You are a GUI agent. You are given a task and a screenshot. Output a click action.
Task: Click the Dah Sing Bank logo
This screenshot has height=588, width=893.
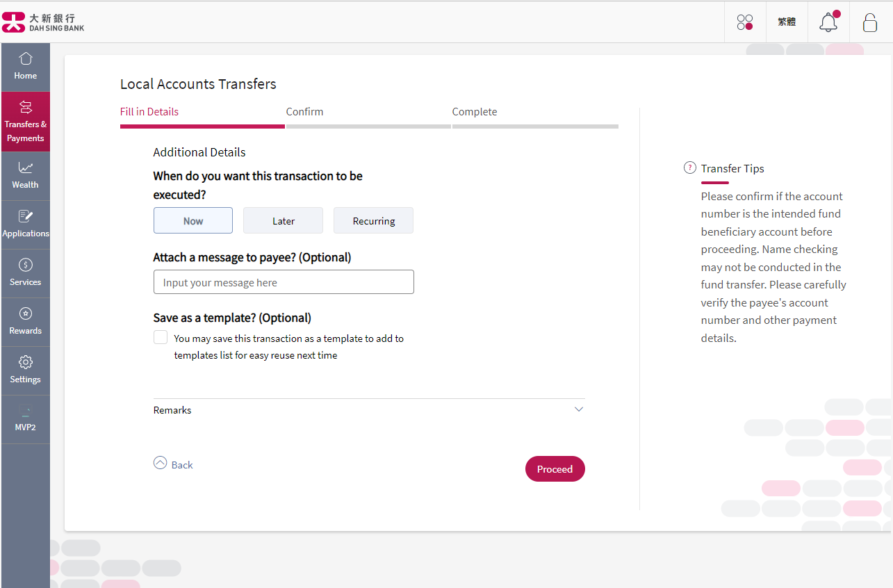pos(43,22)
